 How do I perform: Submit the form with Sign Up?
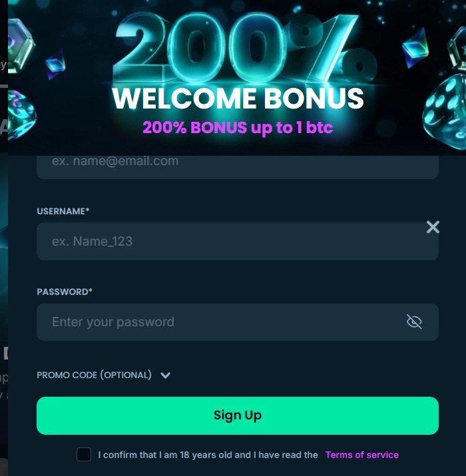pyautogui.click(x=238, y=415)
